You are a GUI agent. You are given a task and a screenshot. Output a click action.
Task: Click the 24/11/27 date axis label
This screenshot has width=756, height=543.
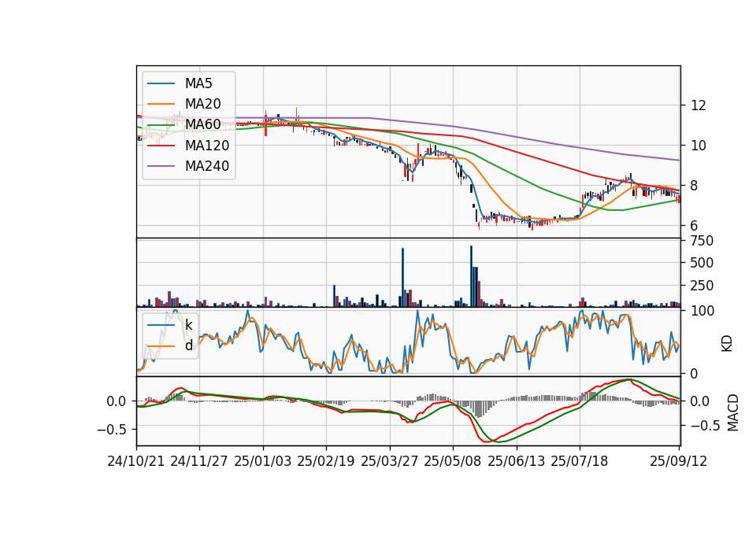click(199, 461)
